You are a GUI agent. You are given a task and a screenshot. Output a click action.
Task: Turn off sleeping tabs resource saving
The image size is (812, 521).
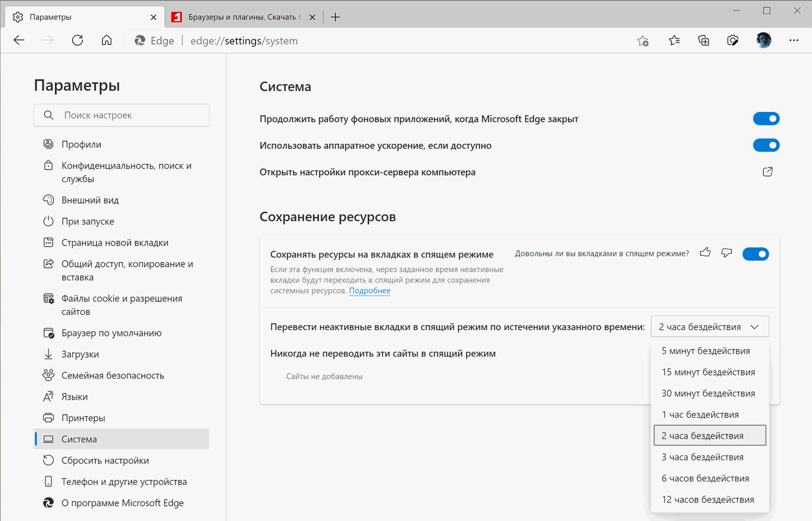click(x=755, y=254)
